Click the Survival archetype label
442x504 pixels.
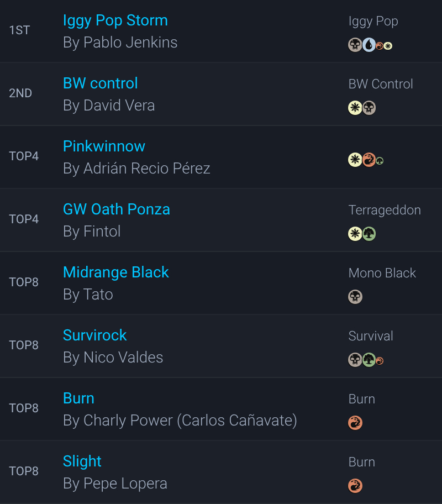pos(370,336)
